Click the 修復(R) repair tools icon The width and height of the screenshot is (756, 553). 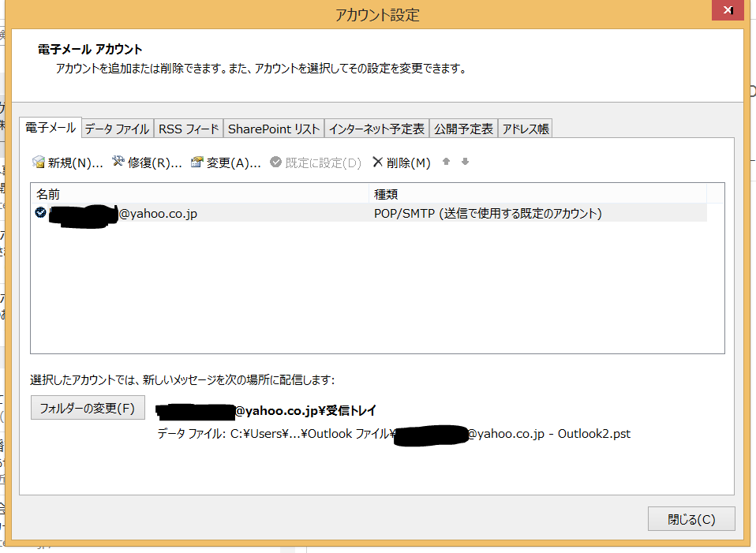coord(118,162)
